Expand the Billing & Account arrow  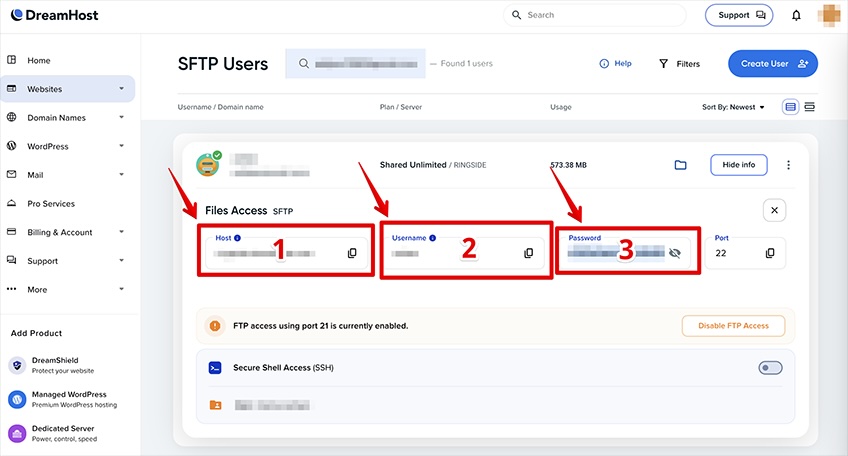click(121, 232)
